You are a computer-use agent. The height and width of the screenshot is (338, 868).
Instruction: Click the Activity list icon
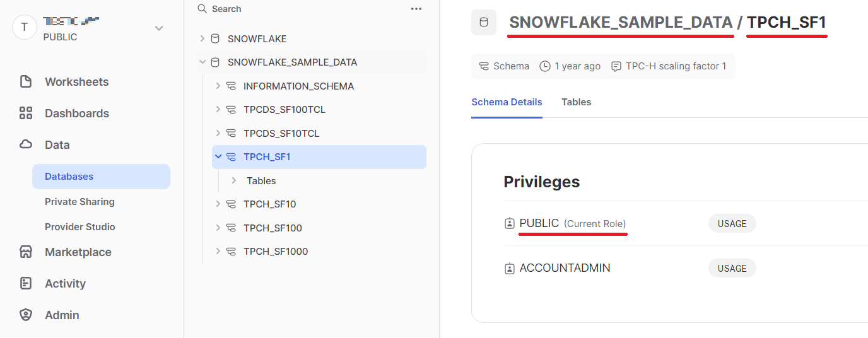click(x=26, y=284)
